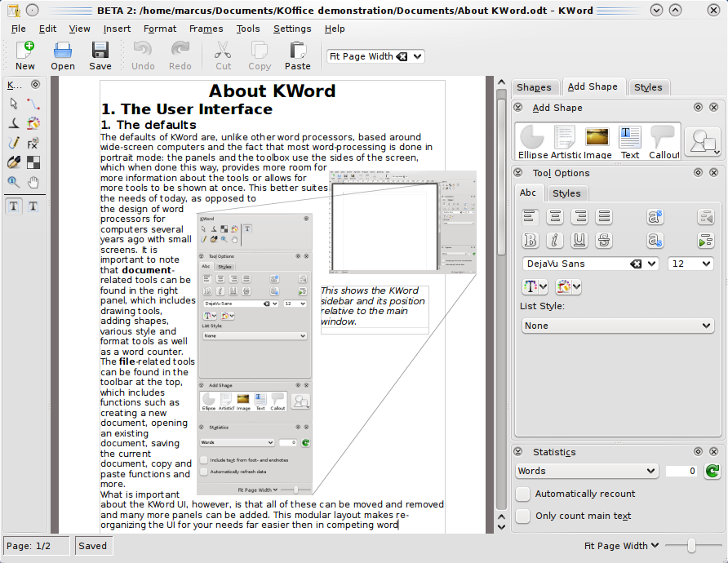Enable Only count main text
The image size is (728, 563).
coord(523,516)
